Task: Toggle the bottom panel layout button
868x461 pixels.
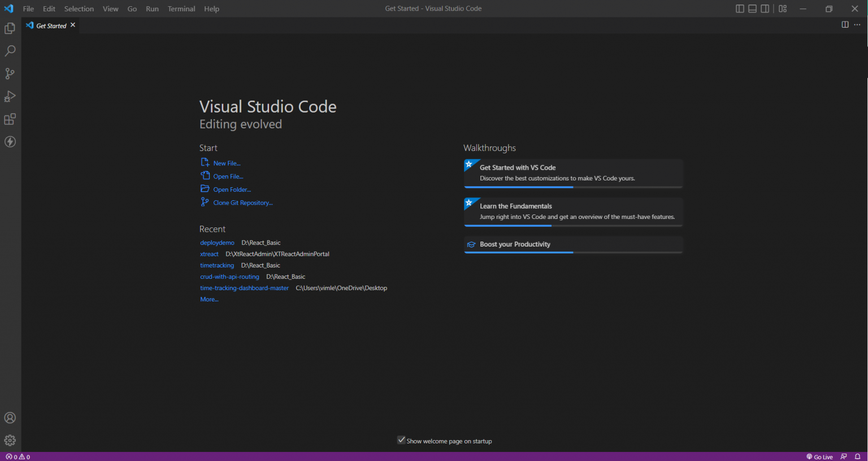Action: 752,8
